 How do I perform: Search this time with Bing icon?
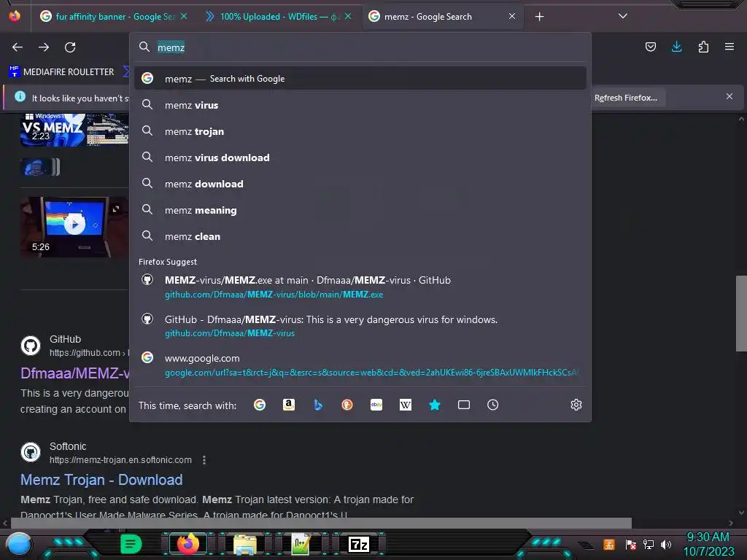(318, 405)
